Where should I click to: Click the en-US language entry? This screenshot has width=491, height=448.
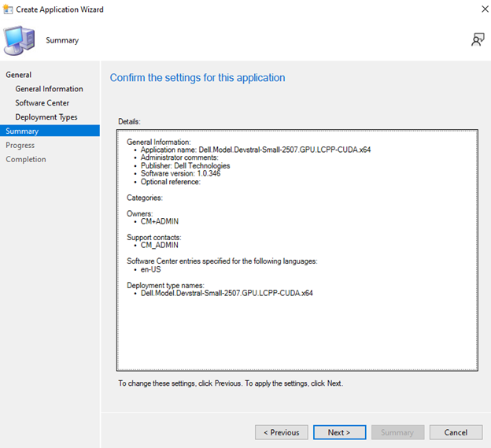click(x=150, y=269)
